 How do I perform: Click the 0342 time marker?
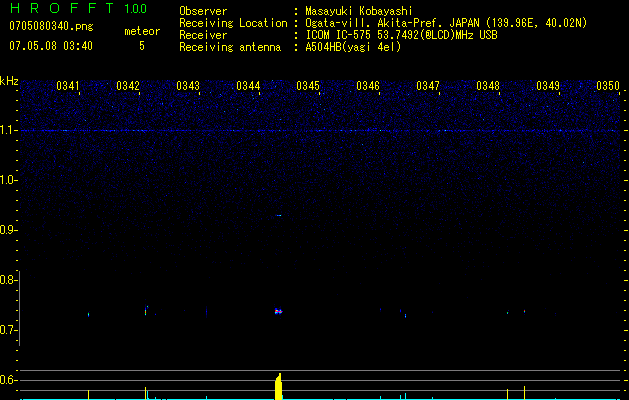pos(128,85)
